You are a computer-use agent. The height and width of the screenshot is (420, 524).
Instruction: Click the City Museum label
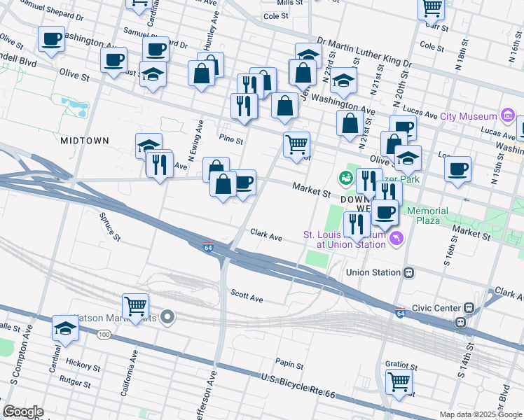pyautogui.click(x=468, y=116)
